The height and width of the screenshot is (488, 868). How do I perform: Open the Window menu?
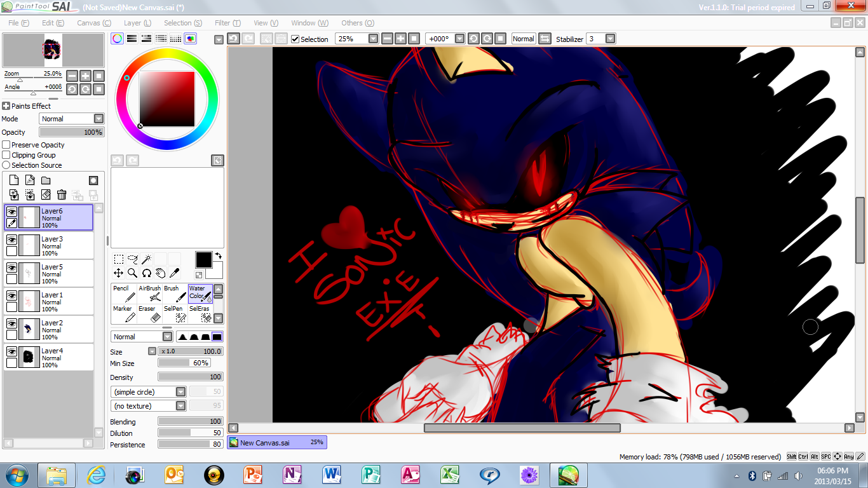(x=309, y=23)
